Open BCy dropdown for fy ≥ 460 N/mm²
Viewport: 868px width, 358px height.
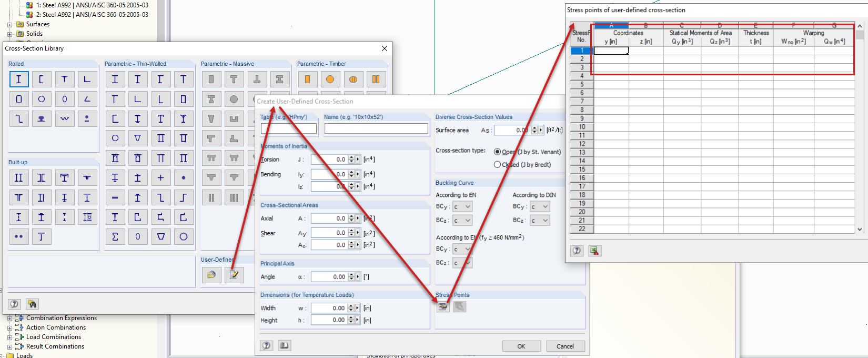pos(462,249)
